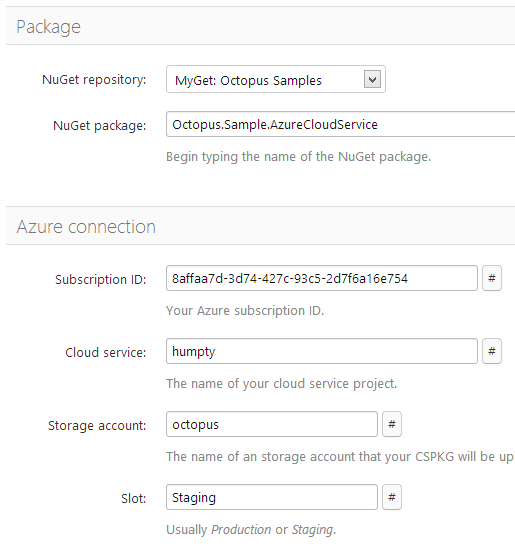Screen dimensions: 515x547
Task: Click the Azure connection section heading
Action: point(86,227)
